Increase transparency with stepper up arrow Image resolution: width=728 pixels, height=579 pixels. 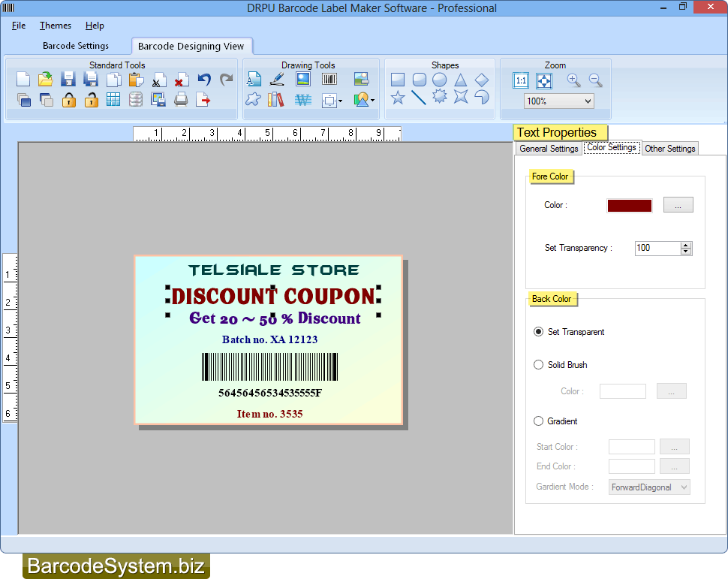[x=686, y=245]
